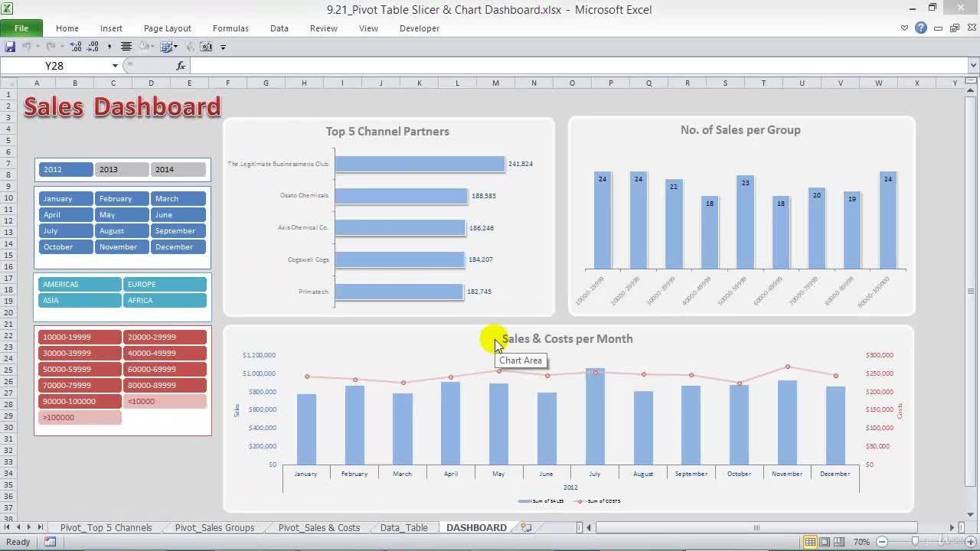The height and width of the screenshot is (551, 980).
Task: Toggle the August month slicer button
Action: [122, 230]
